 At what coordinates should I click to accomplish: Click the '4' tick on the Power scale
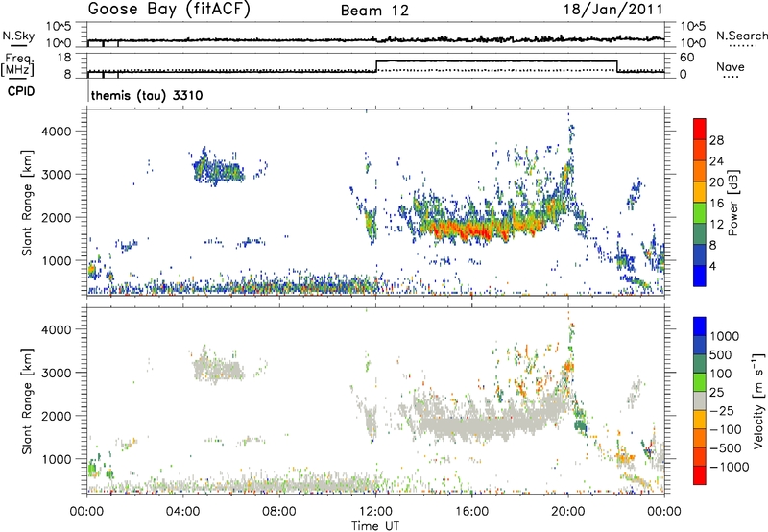coord(712,266)
